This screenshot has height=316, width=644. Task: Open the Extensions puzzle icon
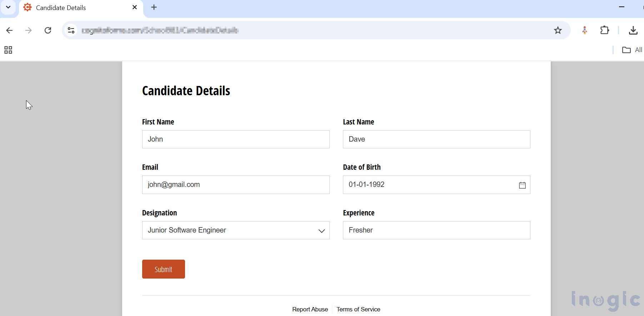point(604,30)
